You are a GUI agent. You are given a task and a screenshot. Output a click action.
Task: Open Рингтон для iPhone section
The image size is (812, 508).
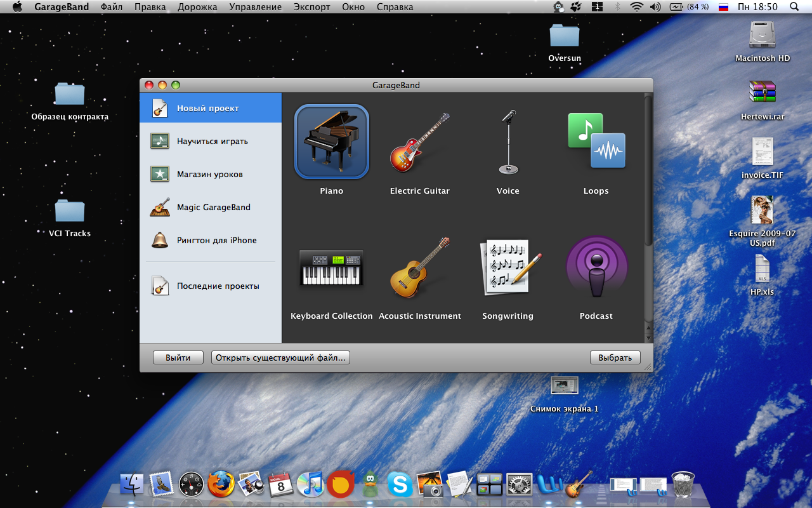(x=211, y=240)
